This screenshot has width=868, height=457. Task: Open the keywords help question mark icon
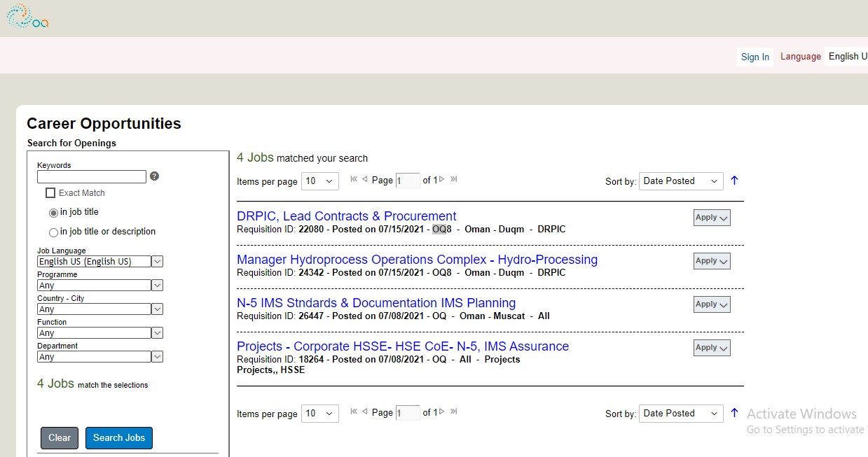(154, 176)
